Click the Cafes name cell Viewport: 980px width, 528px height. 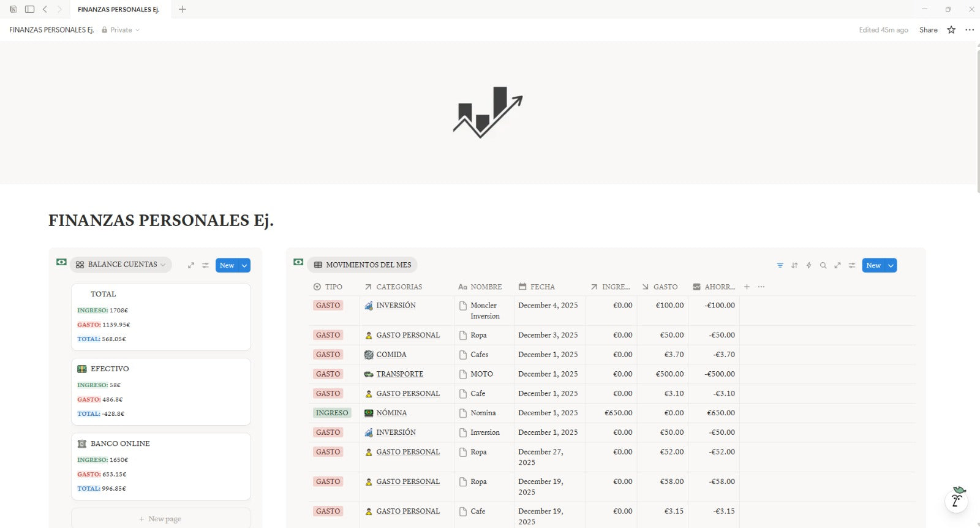pyautogui.click(x=484, y=354)
